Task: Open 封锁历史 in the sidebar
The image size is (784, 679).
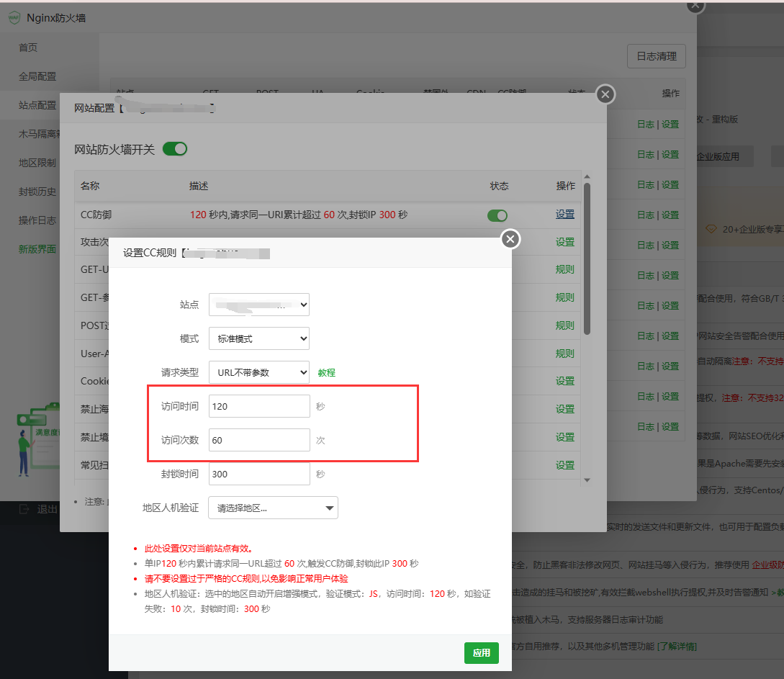Action: (37, 192)
